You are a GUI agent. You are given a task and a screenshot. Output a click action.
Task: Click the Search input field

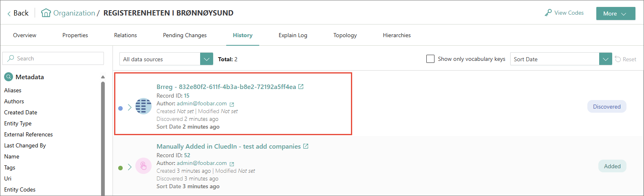click(57, 58)
